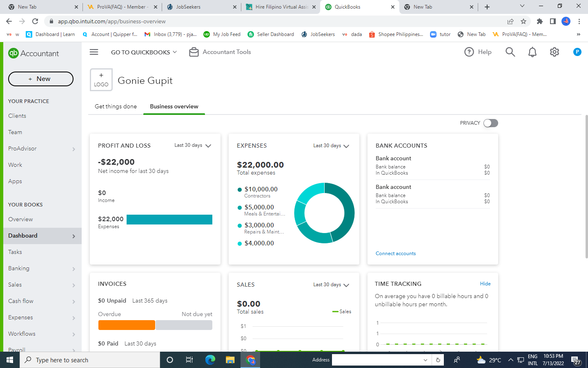Click the browser address bar URL
588x368 pixels.
111,21
